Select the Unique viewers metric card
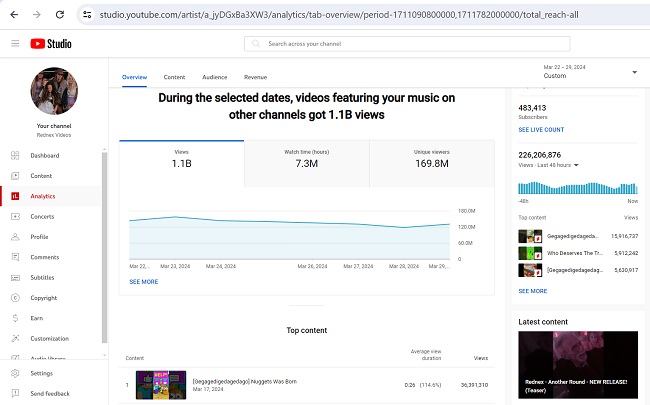650x405 pixels. 431,157
